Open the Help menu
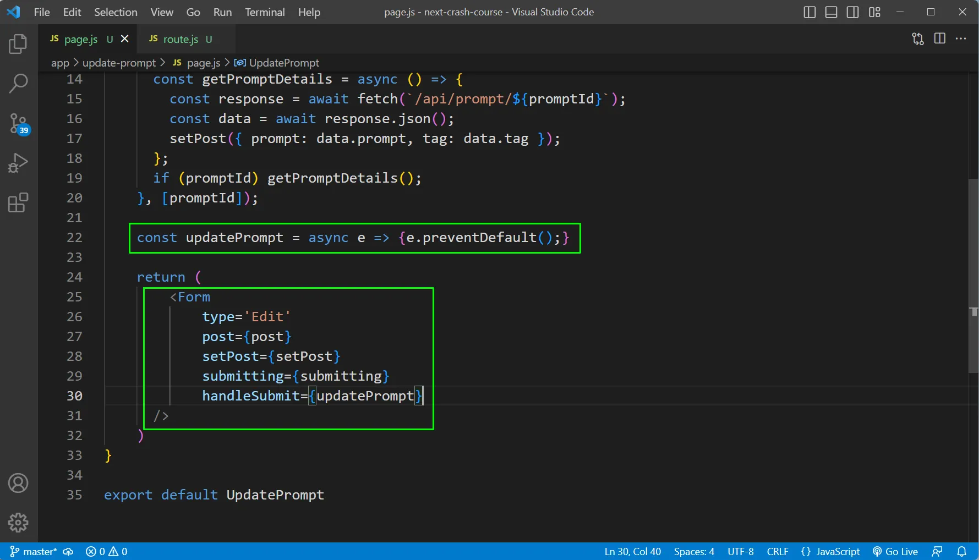979x560 pixels. coord(309,12)
